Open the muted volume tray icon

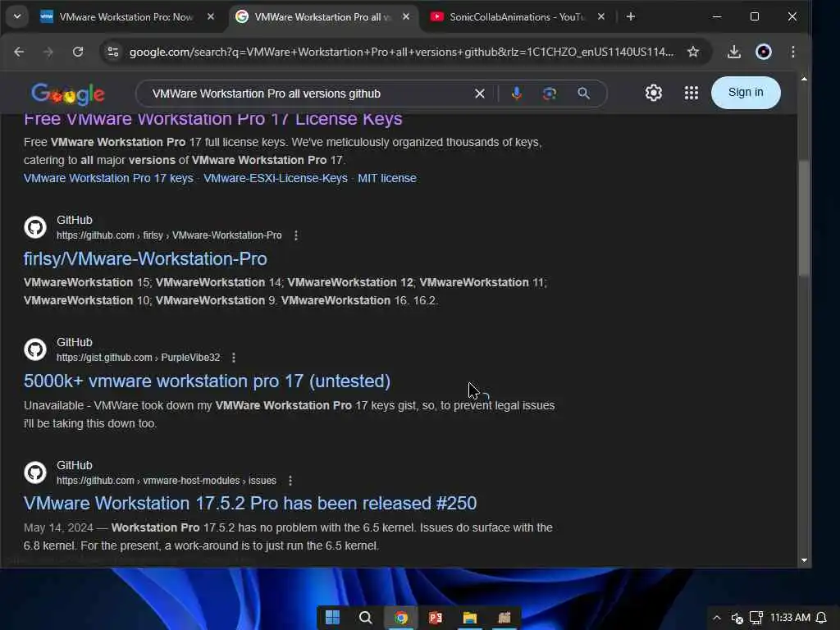click(x=737, y=619)
